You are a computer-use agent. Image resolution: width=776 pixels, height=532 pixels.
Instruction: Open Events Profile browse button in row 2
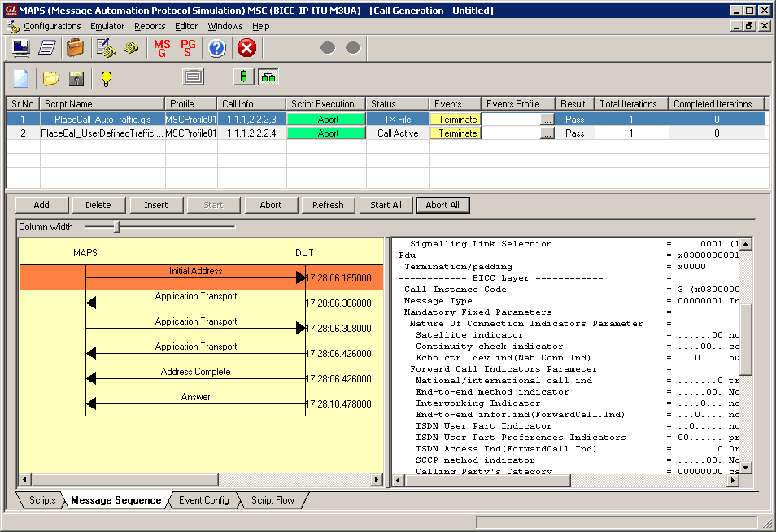[547, 133]
